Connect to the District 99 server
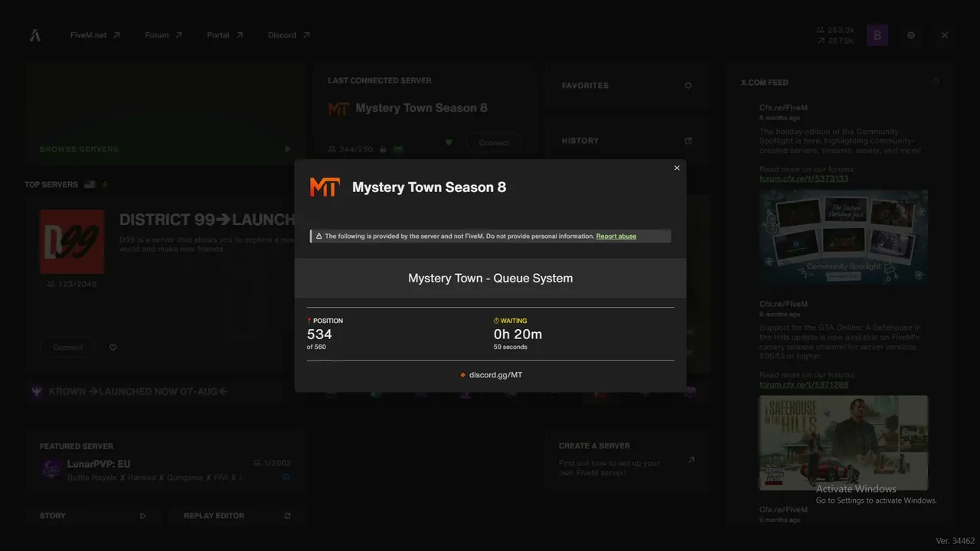 tap(68, 347)
